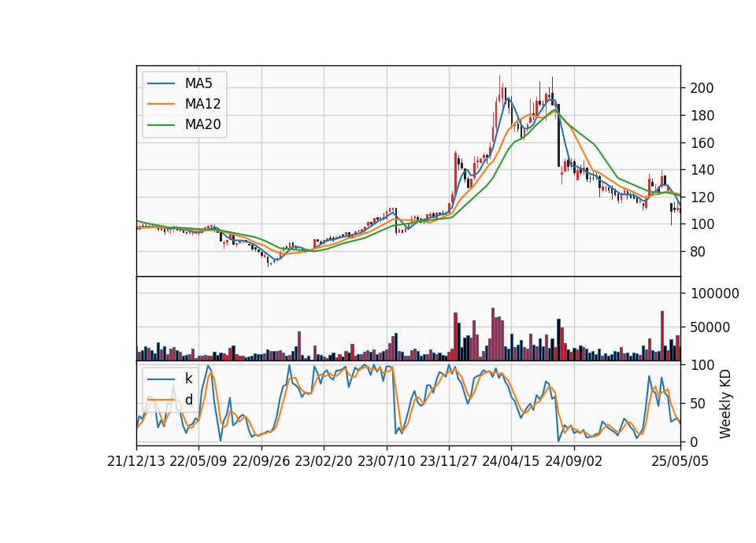Click the 24/04/15 date axis label
The height and width of the screenshot is (543, 756).
point(511,461)
